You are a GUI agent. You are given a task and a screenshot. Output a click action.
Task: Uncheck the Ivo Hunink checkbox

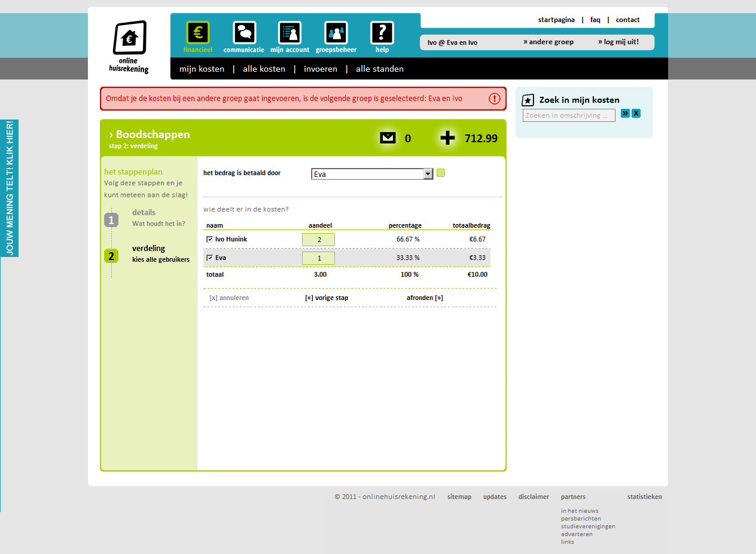[x=209, y=239]
